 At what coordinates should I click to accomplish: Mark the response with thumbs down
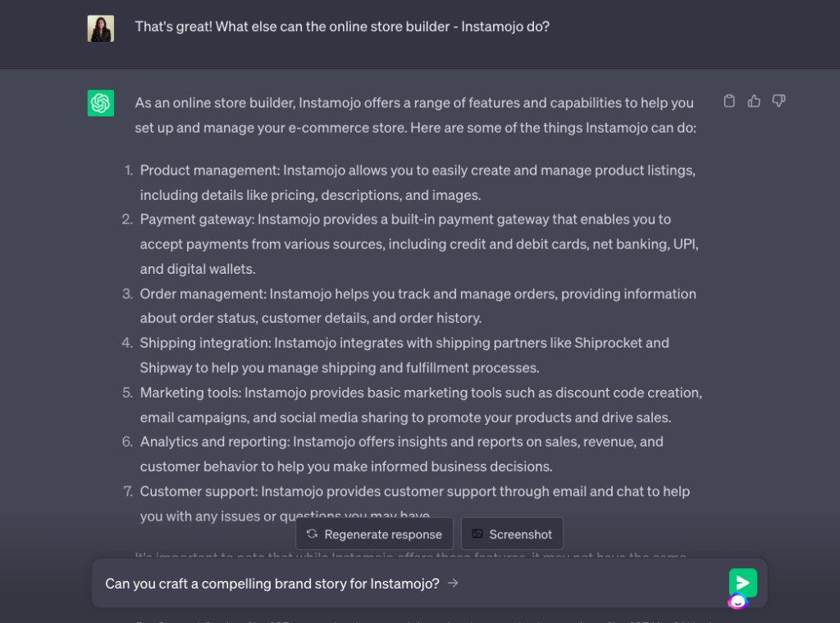coord(779,101)
